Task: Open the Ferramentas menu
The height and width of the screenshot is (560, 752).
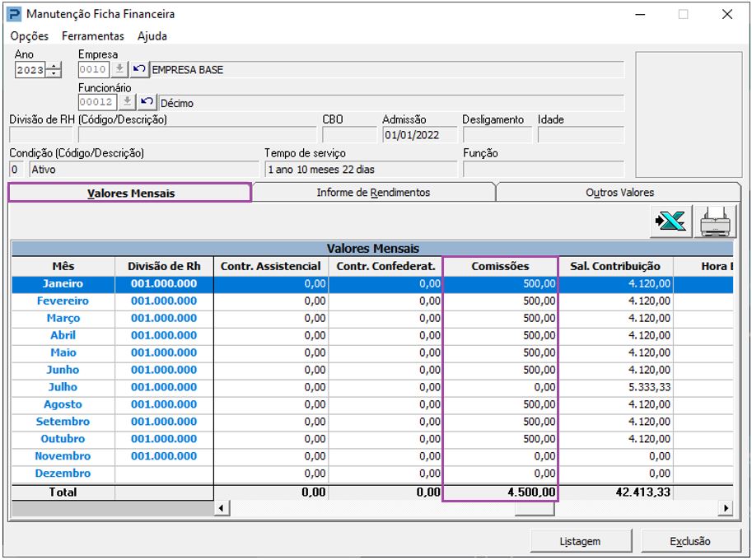Action: point(92,36)
